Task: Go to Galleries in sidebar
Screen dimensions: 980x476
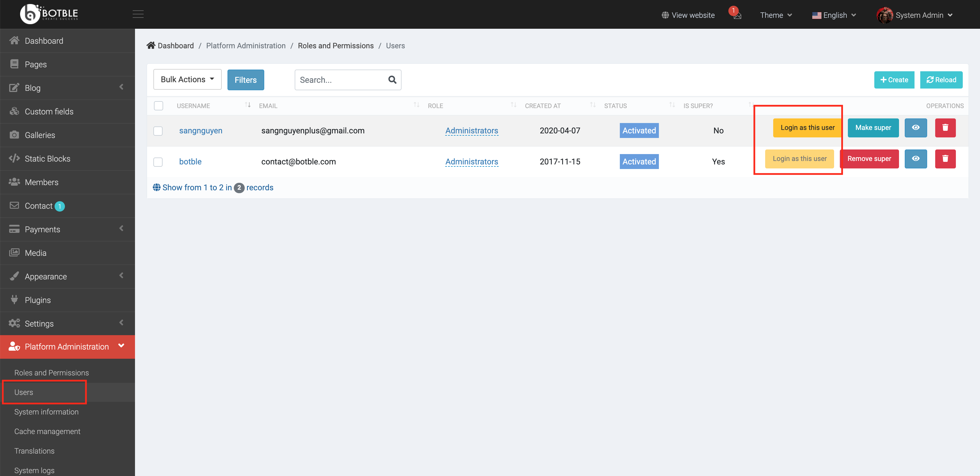Action: point(40,135)
